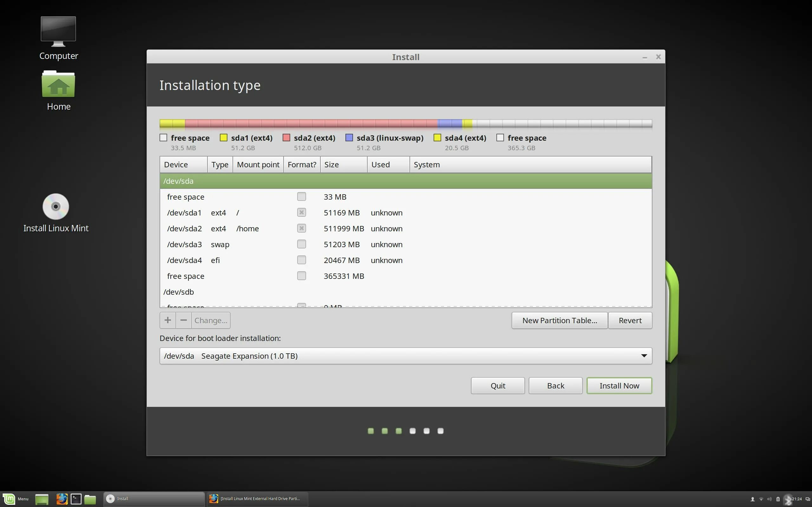Select /dev/sda1 partition row
The image size is (812, 507).
[406, 212]
